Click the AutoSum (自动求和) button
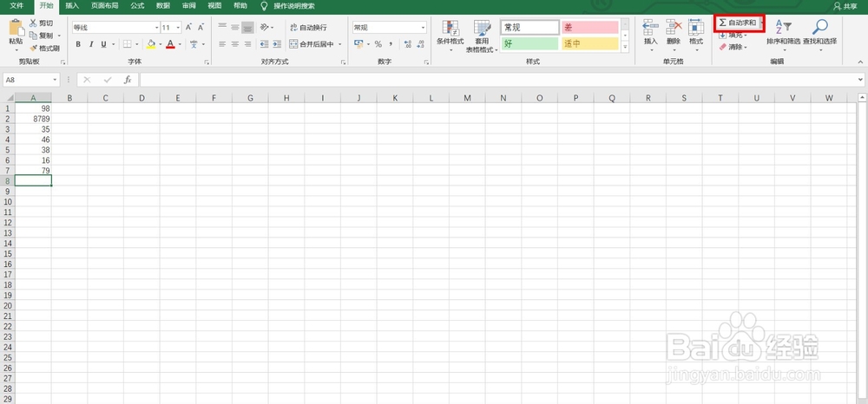The height and width of the screenshot is (404, 868). [737, 23]
